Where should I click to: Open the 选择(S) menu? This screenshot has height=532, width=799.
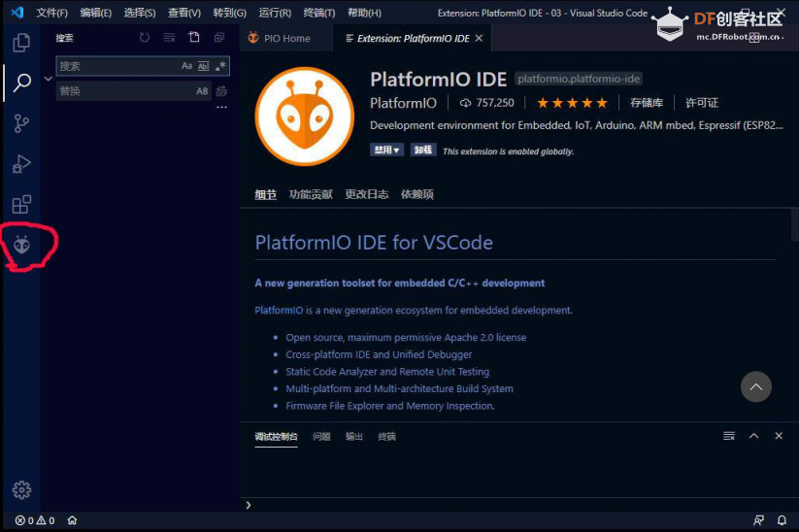click(140, 13)
